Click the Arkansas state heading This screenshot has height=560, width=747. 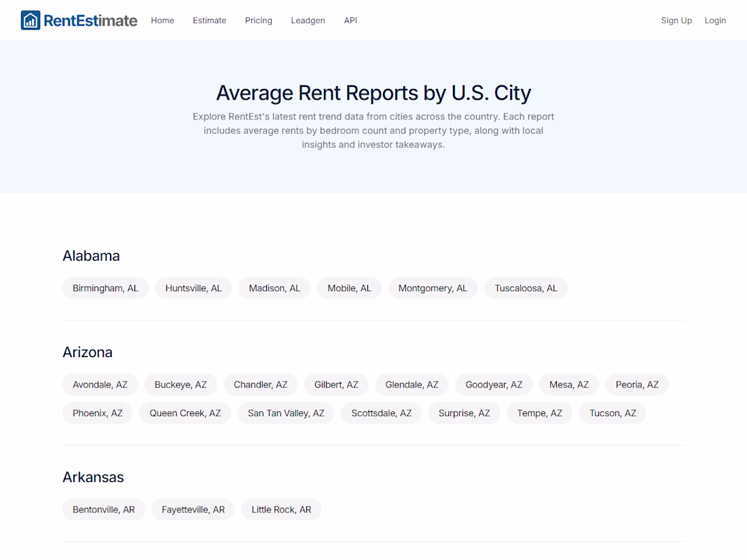(x=94, y=477)
